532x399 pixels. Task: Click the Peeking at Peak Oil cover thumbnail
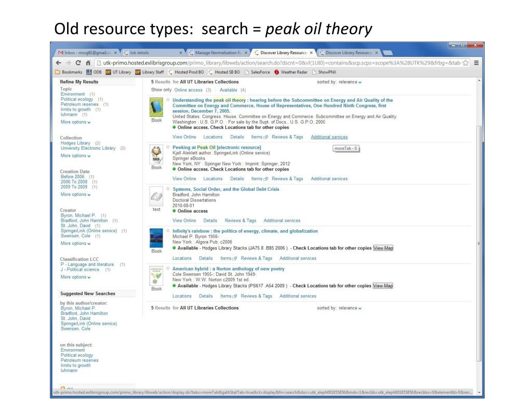click(156, 154)
